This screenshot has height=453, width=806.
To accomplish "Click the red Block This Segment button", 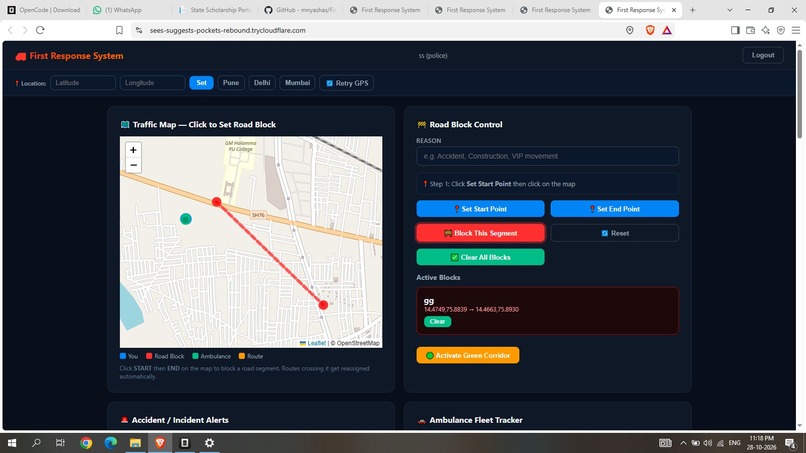I will point(480,233).
